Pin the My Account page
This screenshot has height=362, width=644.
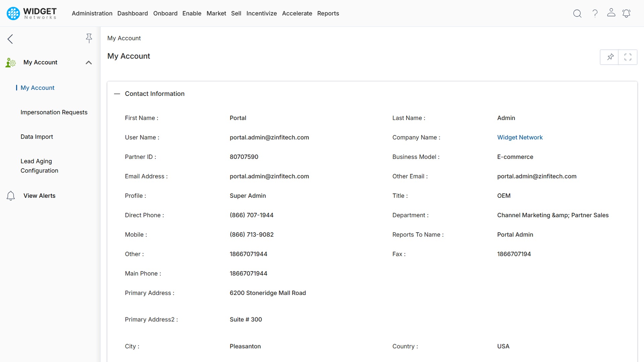(610, 57)
